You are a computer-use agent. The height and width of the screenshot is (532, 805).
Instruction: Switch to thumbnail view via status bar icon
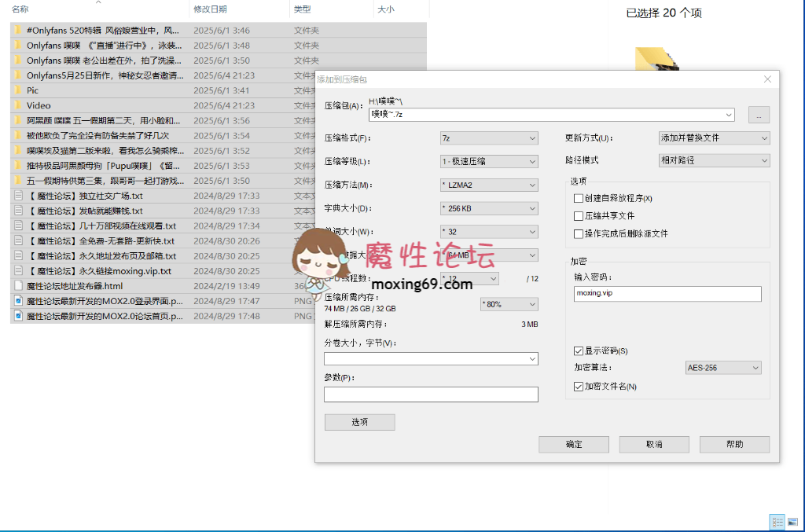[x=792, y=522]
